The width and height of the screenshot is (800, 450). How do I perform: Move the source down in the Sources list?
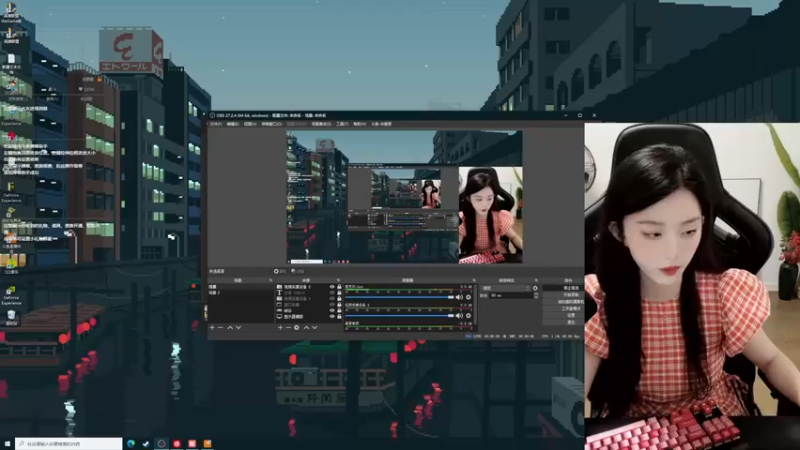pyautogui.click(x=315, y=328)
